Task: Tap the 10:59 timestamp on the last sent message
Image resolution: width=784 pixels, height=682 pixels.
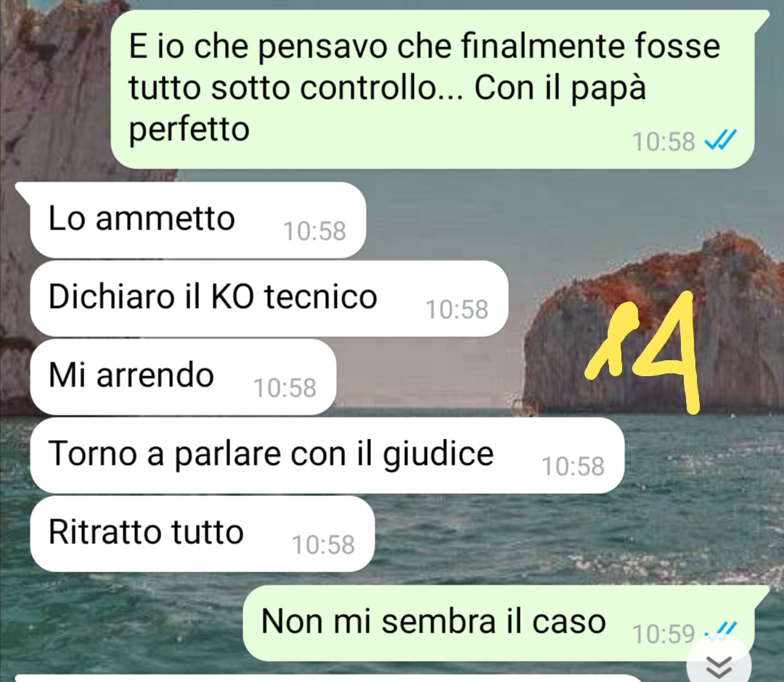Action: pos(664,634)
